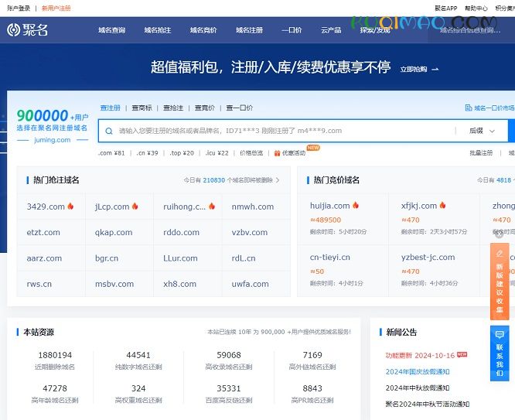Open the etzt.com domain
Viewport: 515px width, 420px height.
coord(43,232)
